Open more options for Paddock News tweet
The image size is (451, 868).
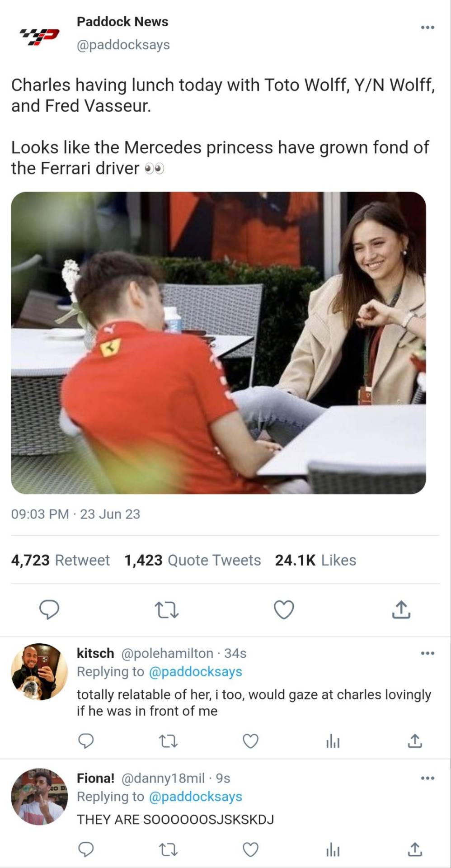tap(427, 28)
